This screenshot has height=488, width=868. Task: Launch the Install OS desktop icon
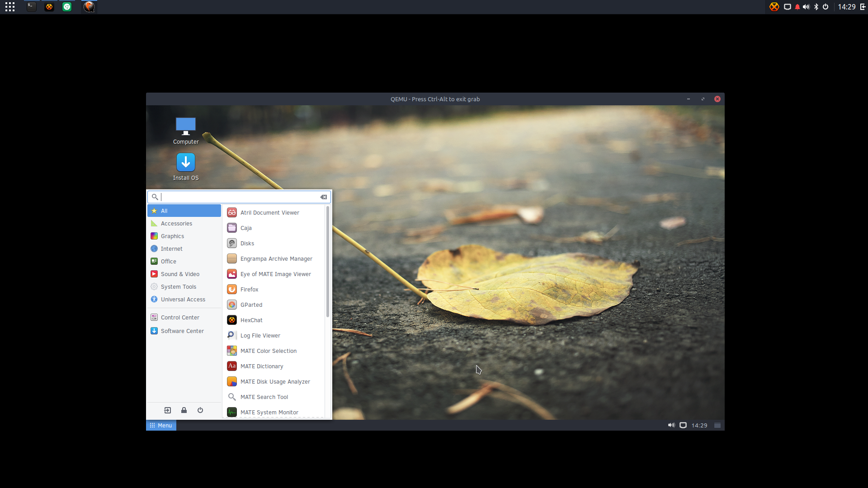tap(186, 167)
